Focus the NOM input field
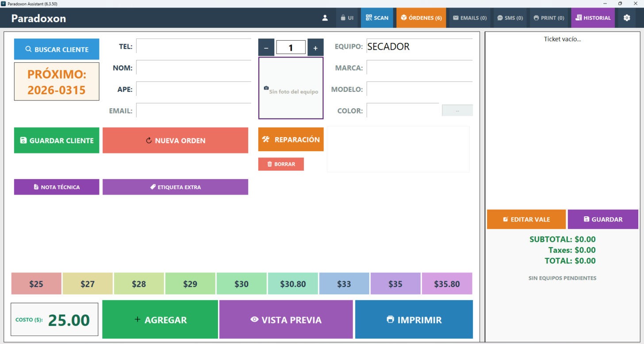 [x=194, y=68]
